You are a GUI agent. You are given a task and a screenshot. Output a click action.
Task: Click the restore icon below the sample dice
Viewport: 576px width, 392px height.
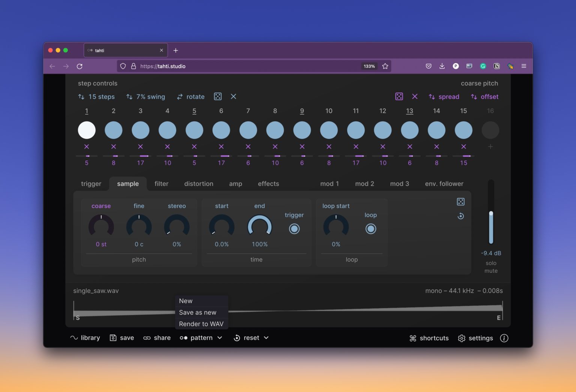(460, 216)
